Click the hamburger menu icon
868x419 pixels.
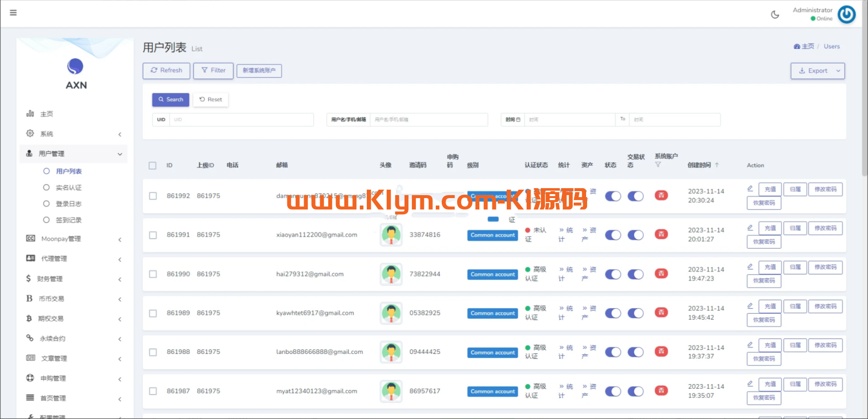(x=13, y=13)
